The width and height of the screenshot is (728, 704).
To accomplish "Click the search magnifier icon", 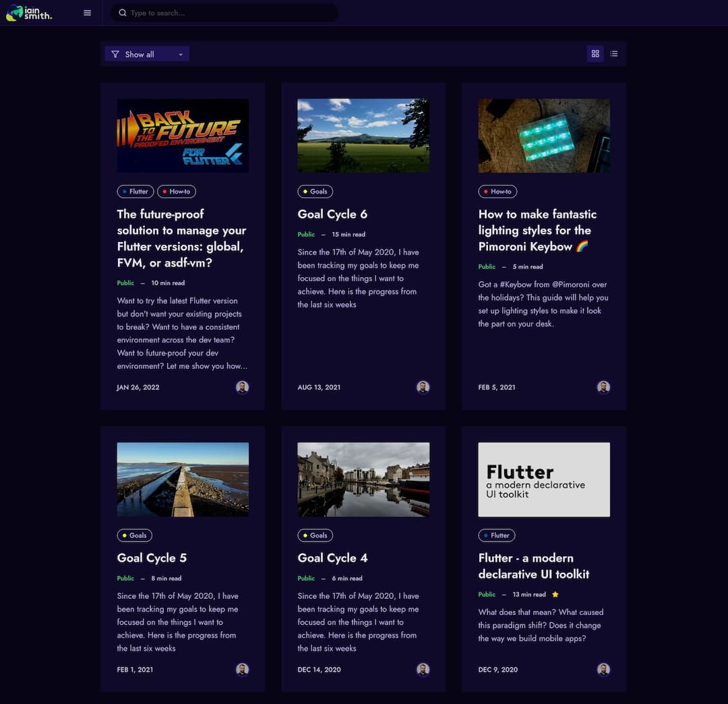I will pos(122,13).
